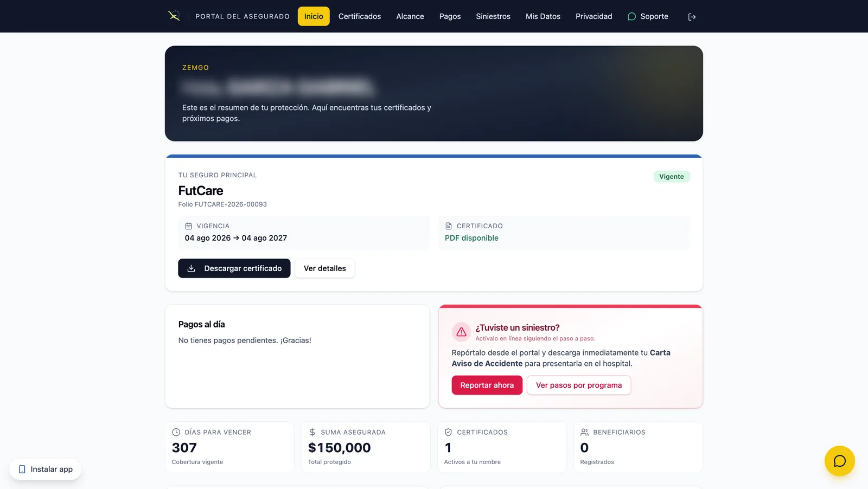Click the clock icon in Días para vencer

pyautogui.click(x=176, y=432)
